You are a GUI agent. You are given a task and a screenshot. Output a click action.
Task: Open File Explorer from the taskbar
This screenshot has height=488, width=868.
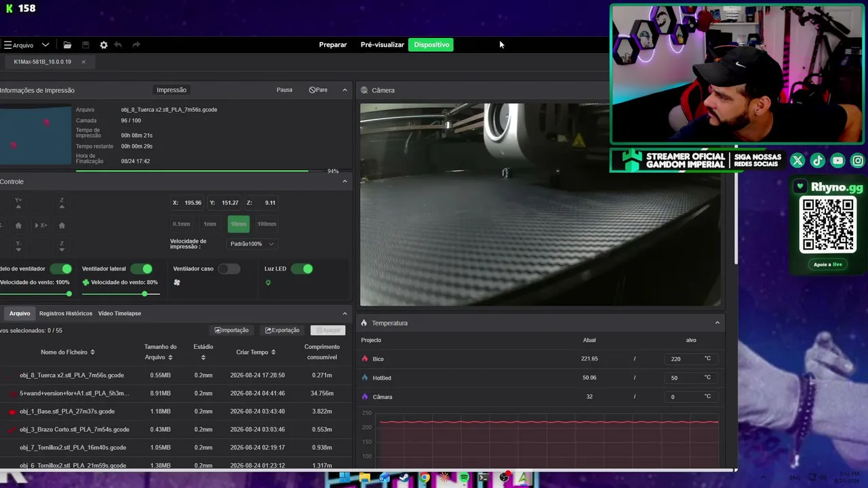364,479
